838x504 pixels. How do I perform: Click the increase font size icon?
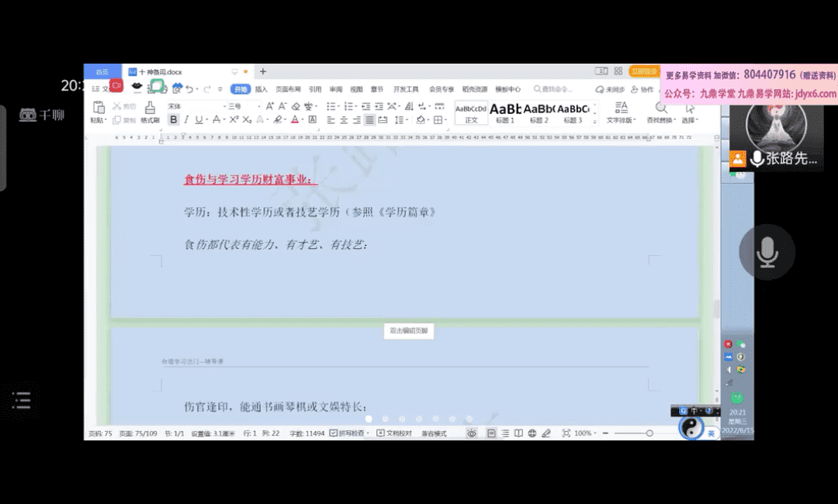pyautogui.click(x=270, y=106)
